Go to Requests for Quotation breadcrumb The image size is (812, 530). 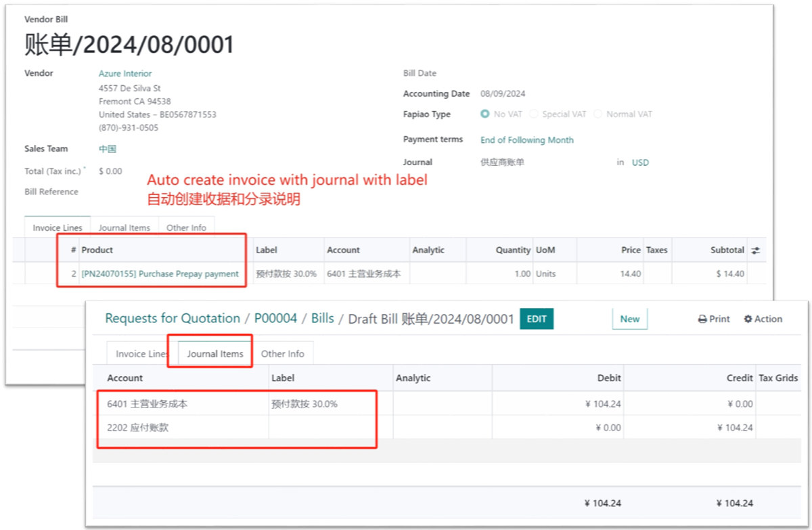173,319
